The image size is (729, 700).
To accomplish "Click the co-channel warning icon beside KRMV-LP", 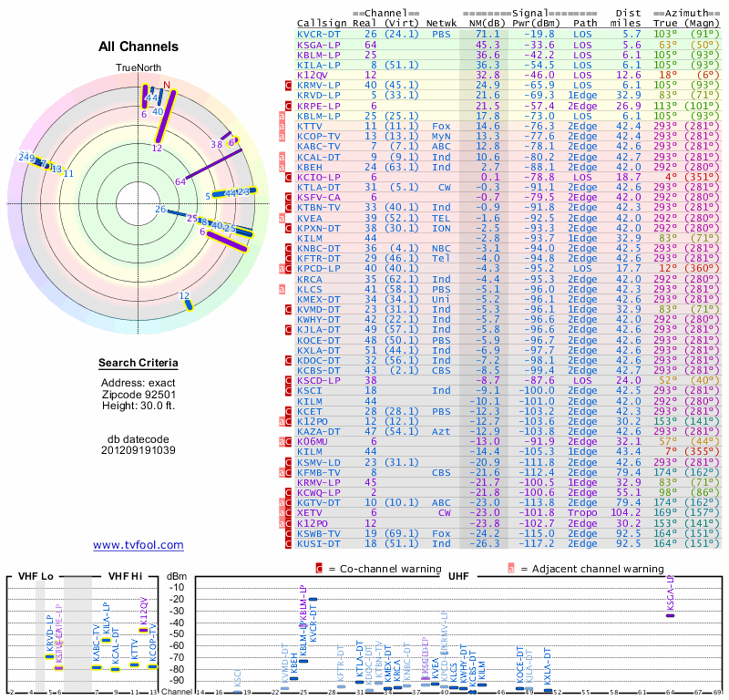I will point(287,85).
